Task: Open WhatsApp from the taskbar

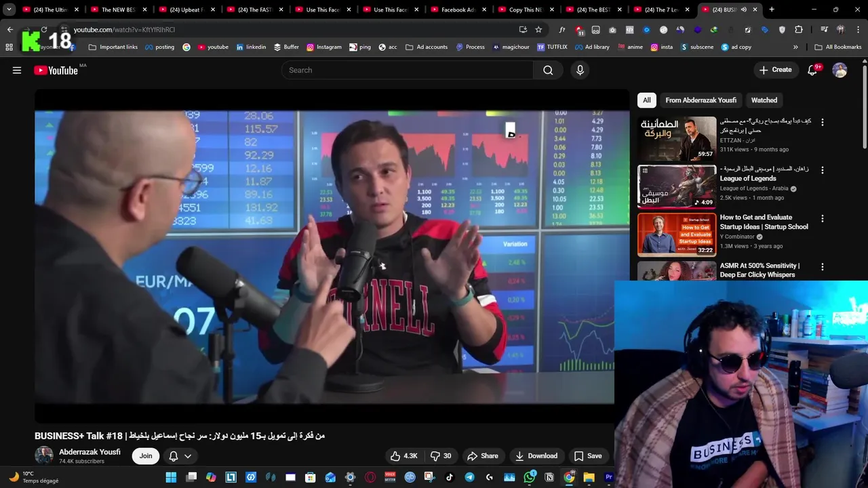Action: tap(529, 477)
